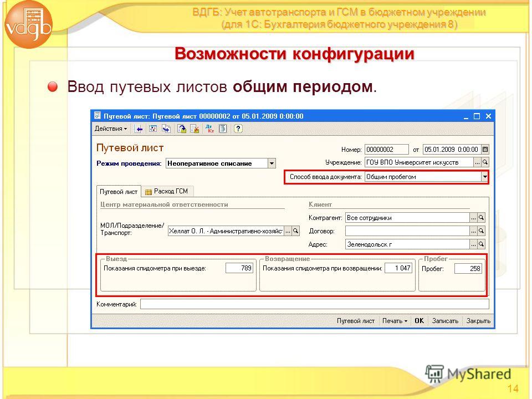
Task: Click the OK button
Action: coord(420,321)
